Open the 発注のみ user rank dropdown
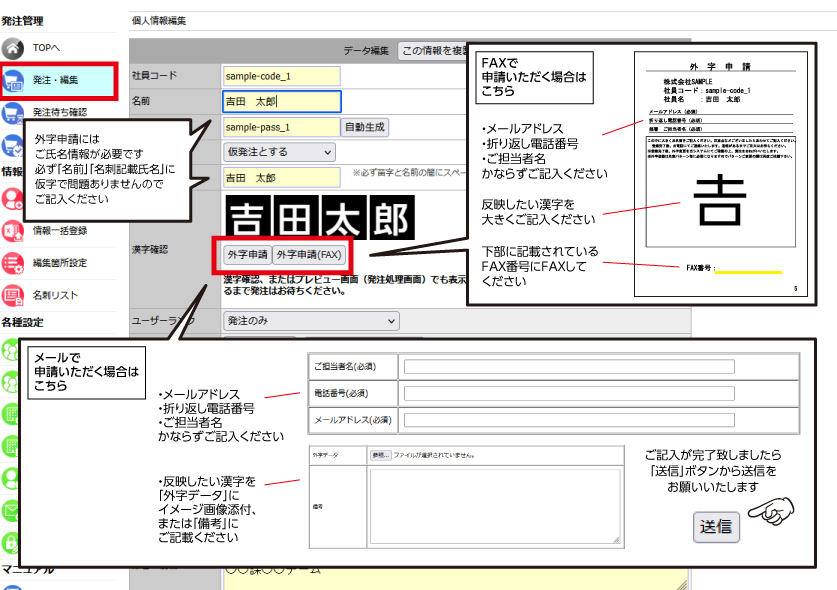 (x=310, y=321)
